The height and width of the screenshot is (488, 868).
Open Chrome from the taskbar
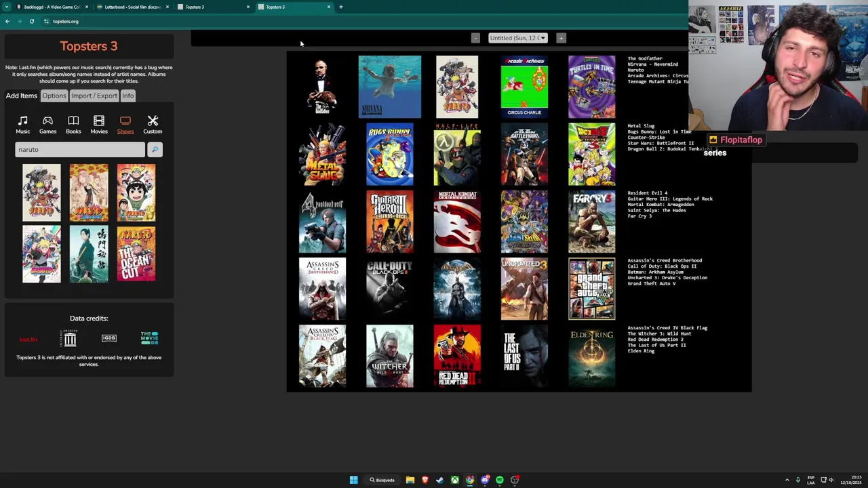(x=470, y=480)
